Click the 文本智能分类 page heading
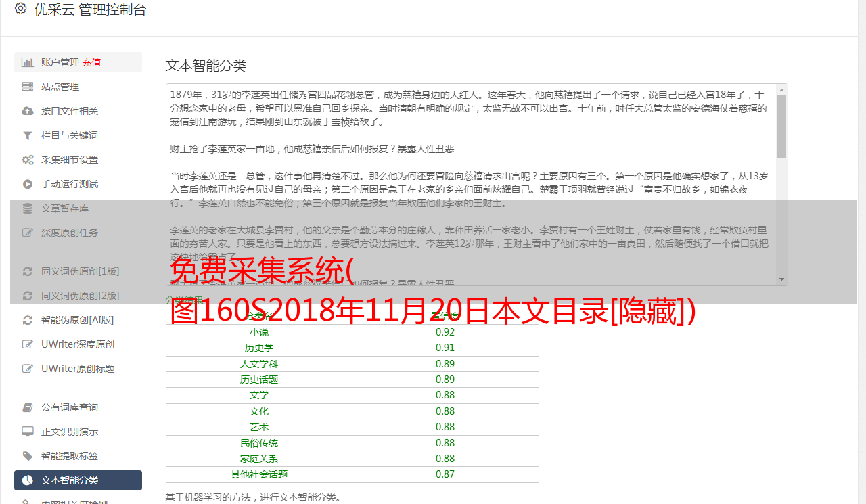 click(x=206, y=66)
